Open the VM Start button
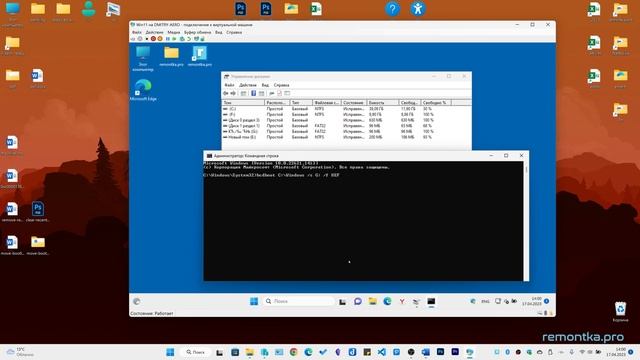This screenshot has height=360, width=640. click(254, 301)
